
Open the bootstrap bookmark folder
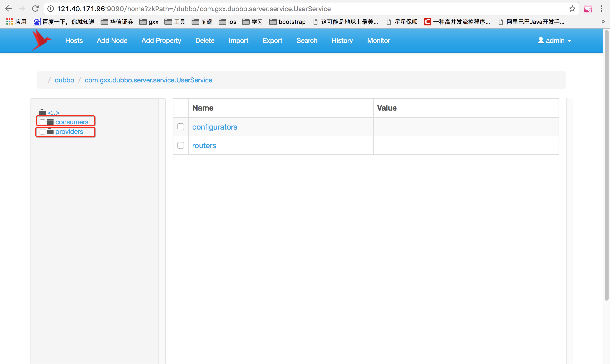pyautogui.click(x=287, y=22)
